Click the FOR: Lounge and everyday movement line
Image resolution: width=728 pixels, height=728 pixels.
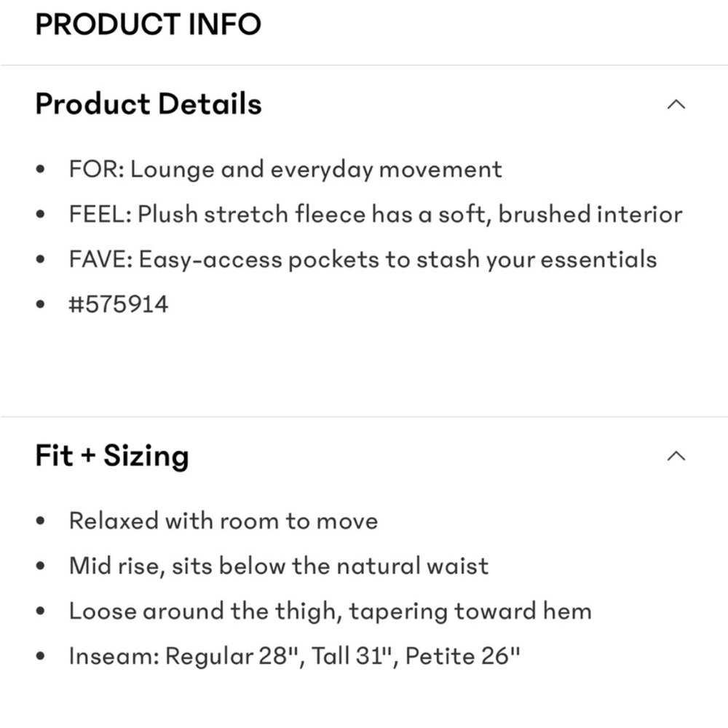(x=285, y=169)
